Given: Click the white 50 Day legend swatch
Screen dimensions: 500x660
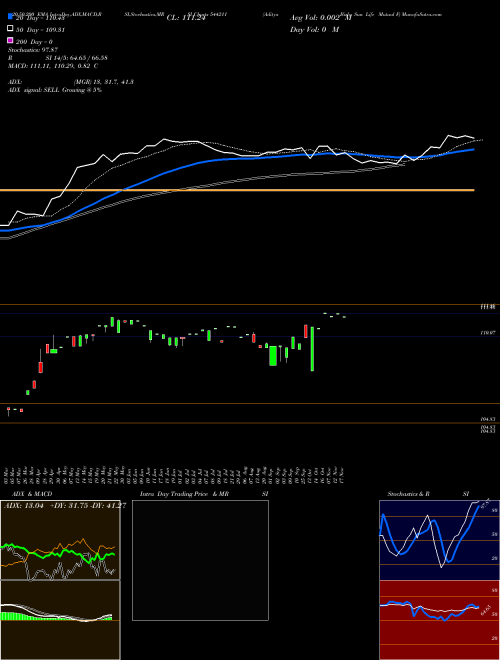Looking at the screenshot, I should coord(10,29).
